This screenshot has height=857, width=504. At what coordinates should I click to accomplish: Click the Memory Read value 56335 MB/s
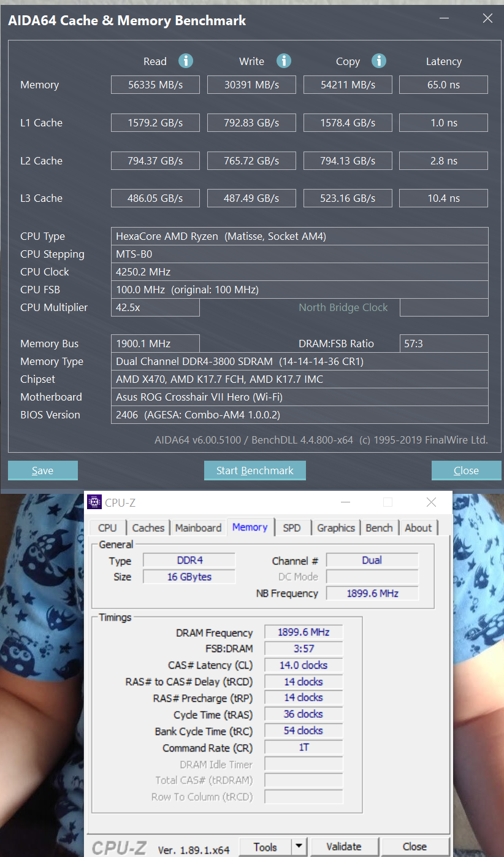tap(155, 85)
